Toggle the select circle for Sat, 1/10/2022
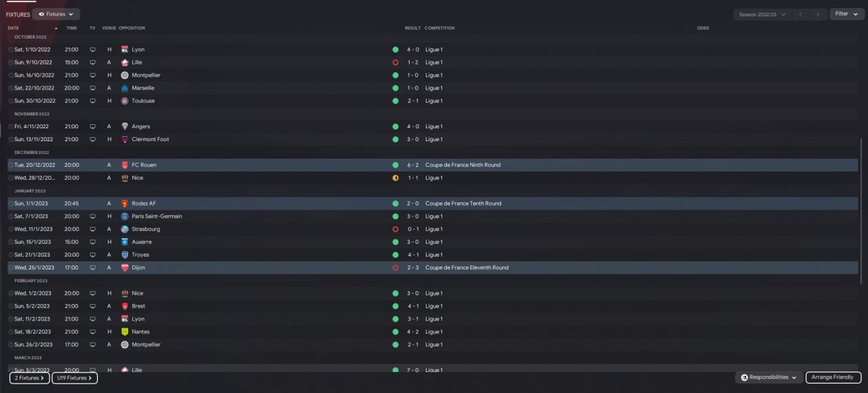This screenshot has width=868, height=393. [x=10, y=50]
